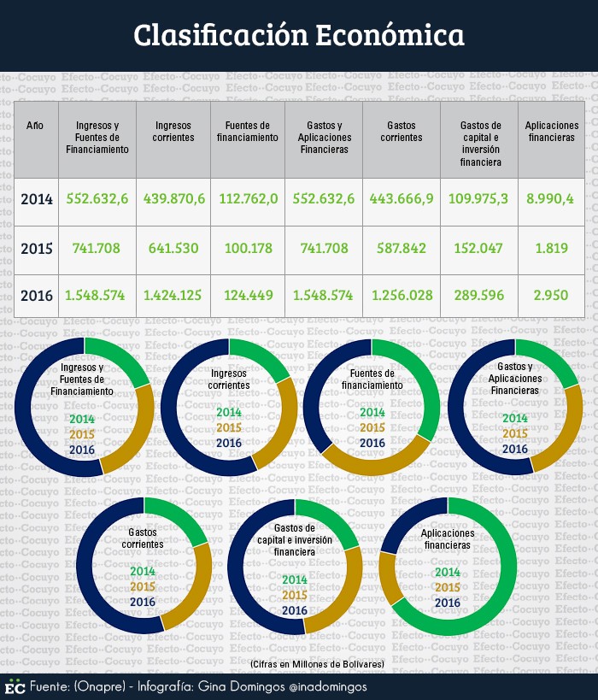
Task: Click Cifras en Millones de Bolívares note
Action: coord(317,664)
